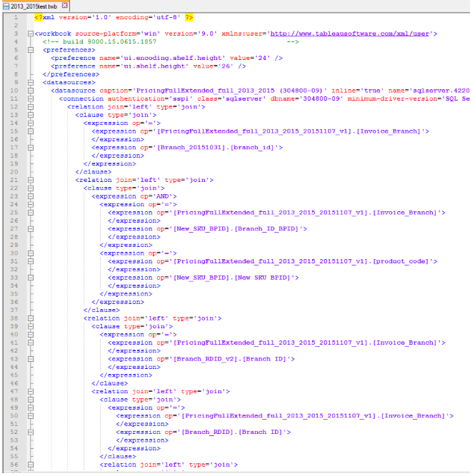Collapse the relation fold on line 56
475x476 pixels.
tap(31, 465)
